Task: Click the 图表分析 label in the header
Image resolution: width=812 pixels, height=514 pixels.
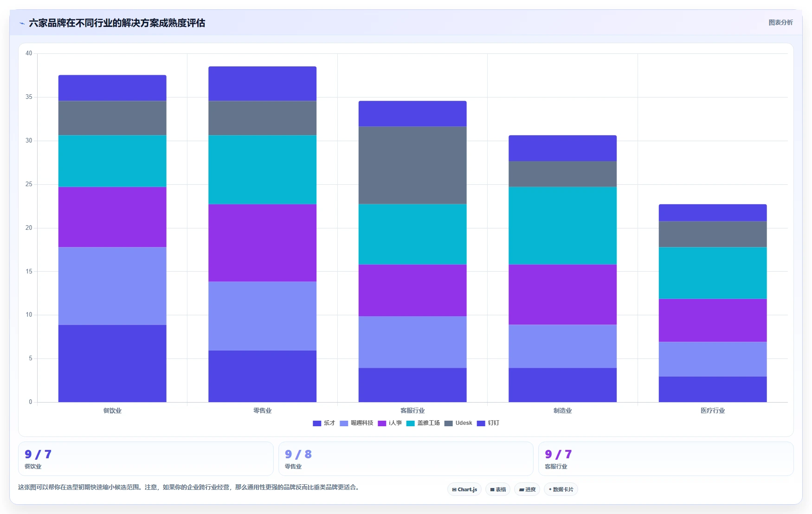Action: click(x=780, y=22)
